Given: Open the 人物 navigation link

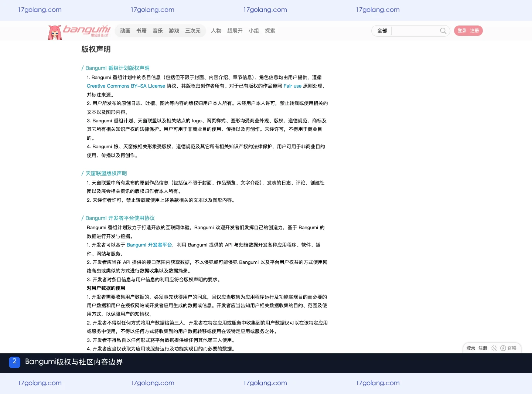Looking at the screenshot, I should (216, 31).
